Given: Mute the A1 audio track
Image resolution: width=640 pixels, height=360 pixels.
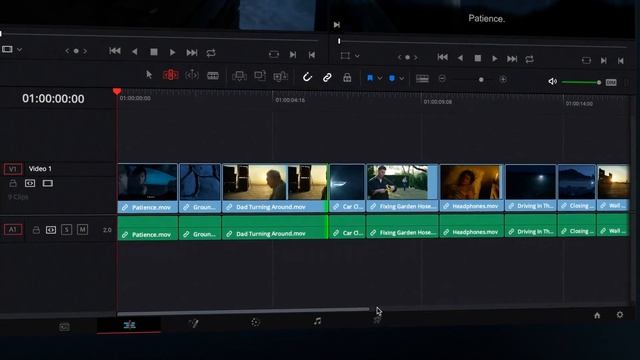Looking at the screenshot, I should pyautogui.click(x=82, y=229).
